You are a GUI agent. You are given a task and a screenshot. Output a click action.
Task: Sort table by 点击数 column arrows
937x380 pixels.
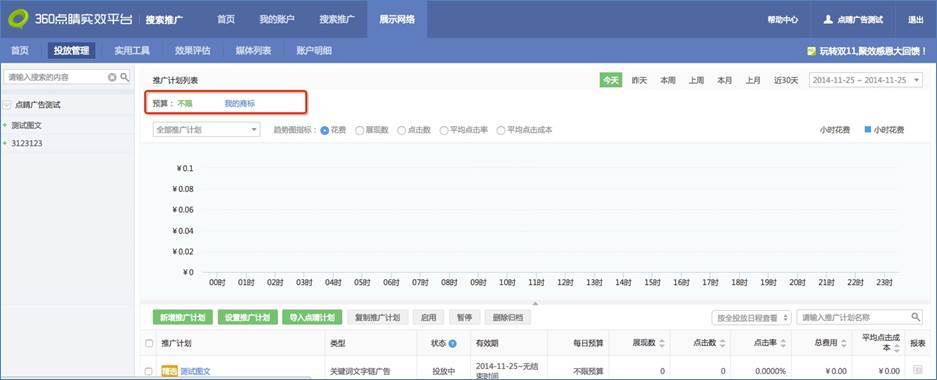coord(722,344)
